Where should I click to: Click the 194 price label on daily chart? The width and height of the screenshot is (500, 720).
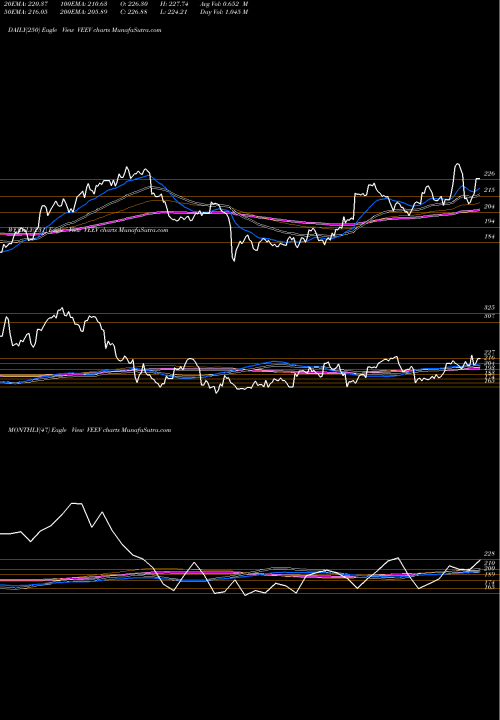click(x=489, y=221)
